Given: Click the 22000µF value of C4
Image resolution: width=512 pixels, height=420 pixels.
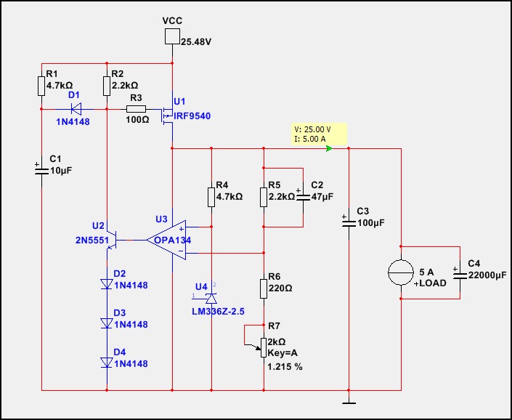Looking at the screenshot, I should [x=487, y=275].
